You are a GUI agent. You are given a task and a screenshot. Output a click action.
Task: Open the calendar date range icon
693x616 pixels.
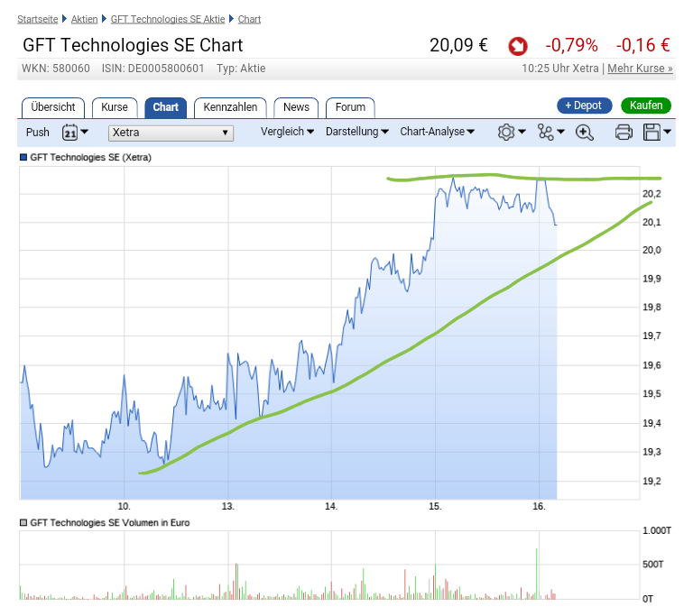point(69,132)
